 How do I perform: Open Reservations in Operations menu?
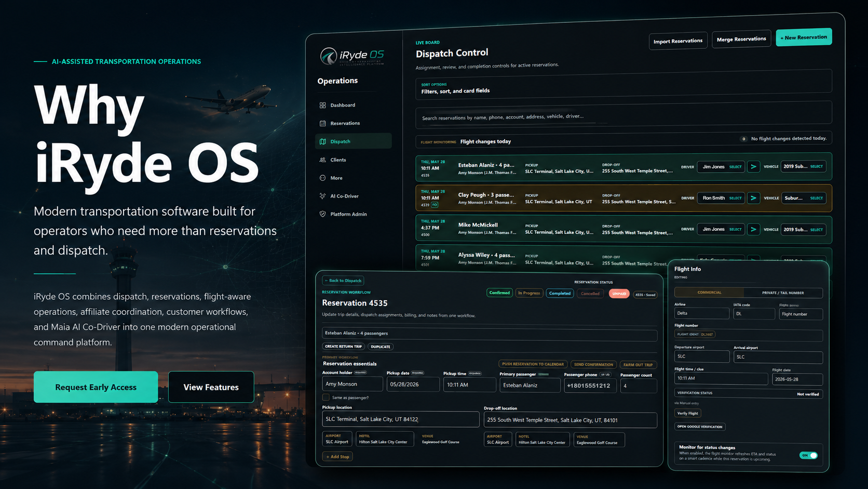click(345, 123)
